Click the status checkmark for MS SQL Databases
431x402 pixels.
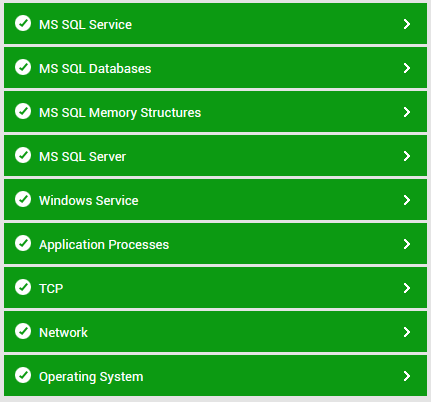pyautogui.click(x=23, y=67)
